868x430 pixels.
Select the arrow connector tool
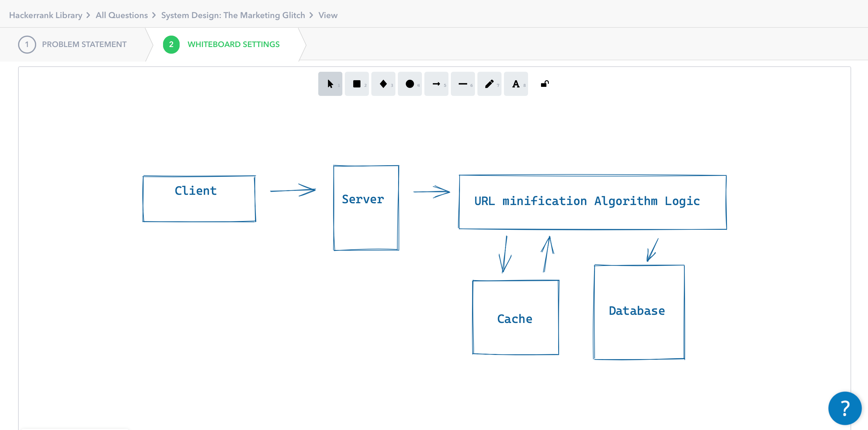436,84
